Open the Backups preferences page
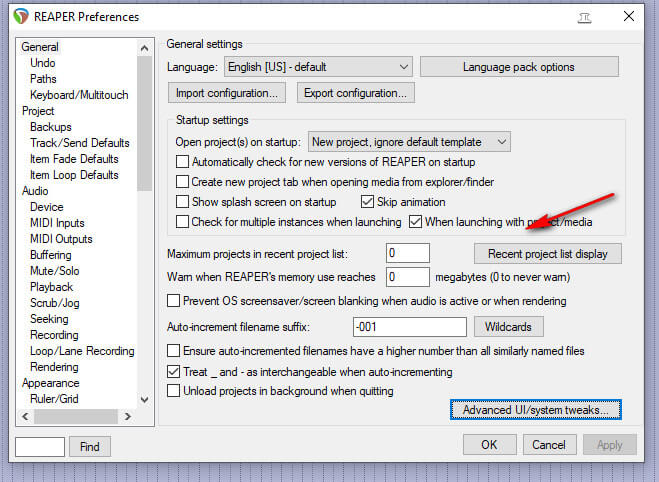 (50, 126)
